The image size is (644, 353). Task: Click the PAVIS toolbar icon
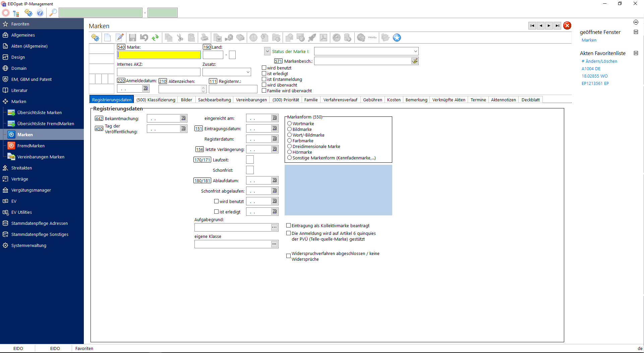pos(372,38)
